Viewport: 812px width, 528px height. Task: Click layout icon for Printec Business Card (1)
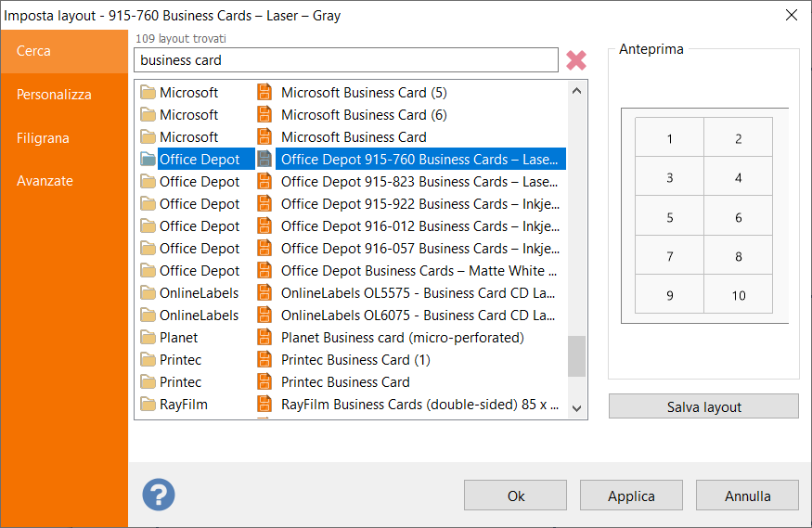pyautogui.click(x=264, y=359)
